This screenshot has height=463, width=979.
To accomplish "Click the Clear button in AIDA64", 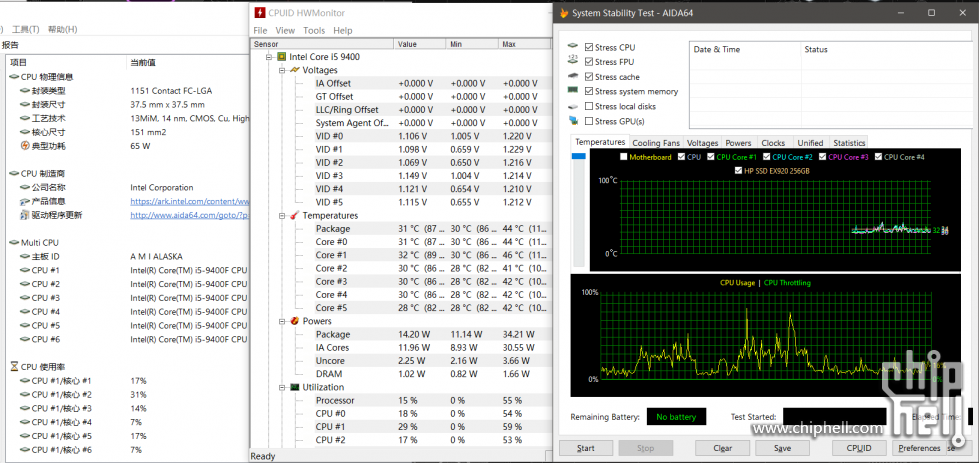I will [722, 448].
